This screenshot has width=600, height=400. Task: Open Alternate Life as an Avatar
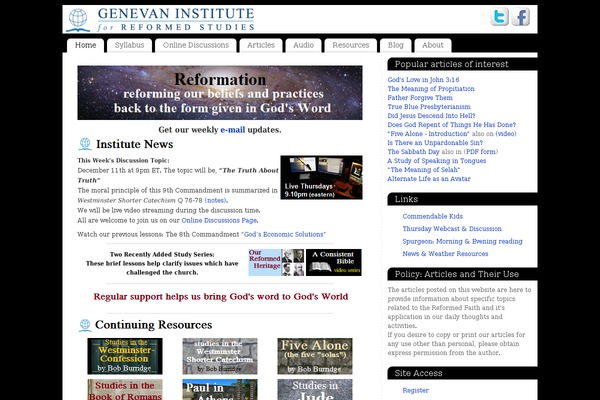click(x=429, y=179)
